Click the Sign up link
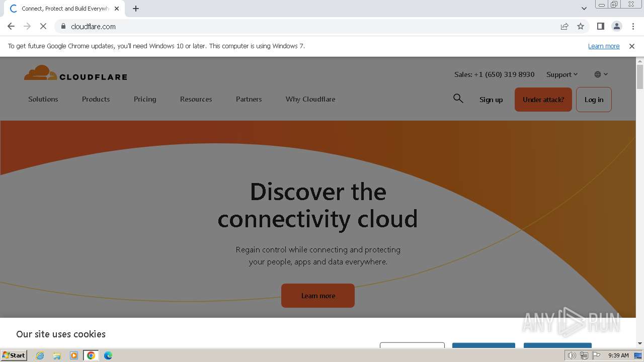Viewport: 644px width, 362px height. pos(491,100)
